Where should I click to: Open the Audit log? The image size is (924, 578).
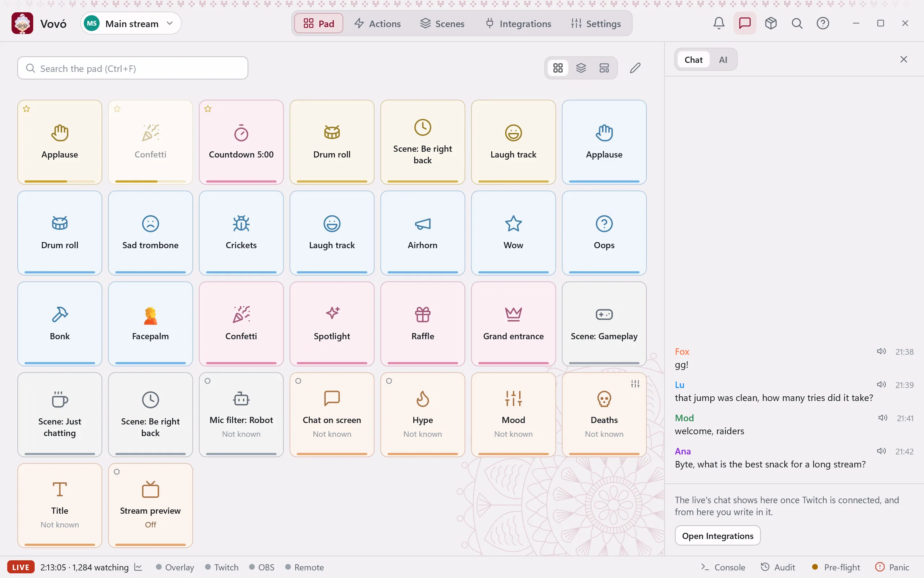(777, 567)
